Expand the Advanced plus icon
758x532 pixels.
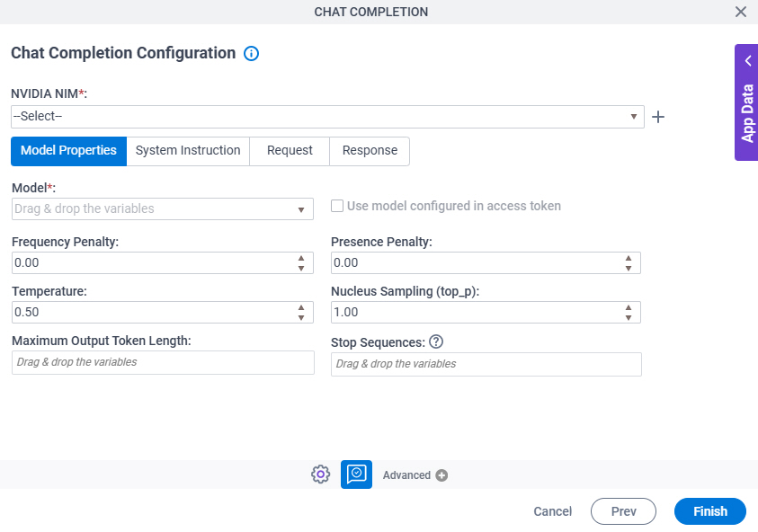(x=441, y=475)
